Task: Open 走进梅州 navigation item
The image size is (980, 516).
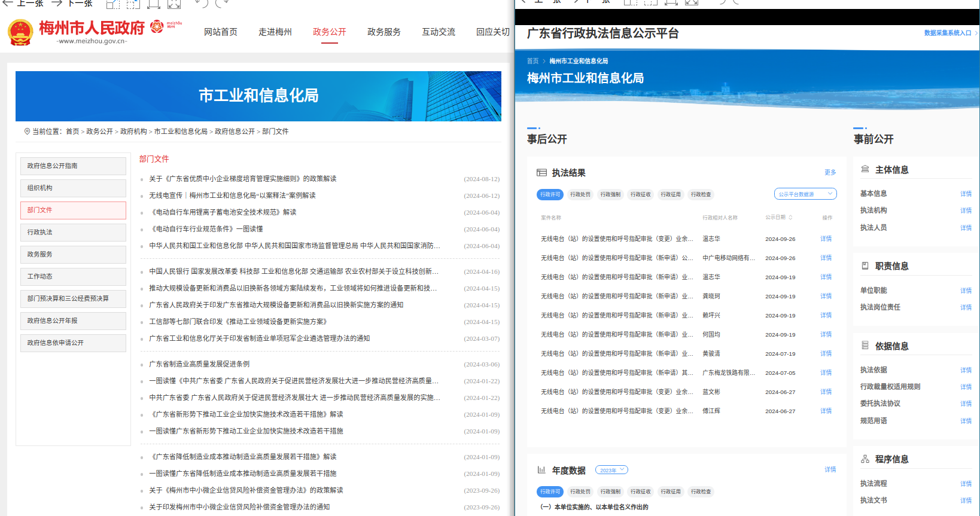Action: point(275,32)
